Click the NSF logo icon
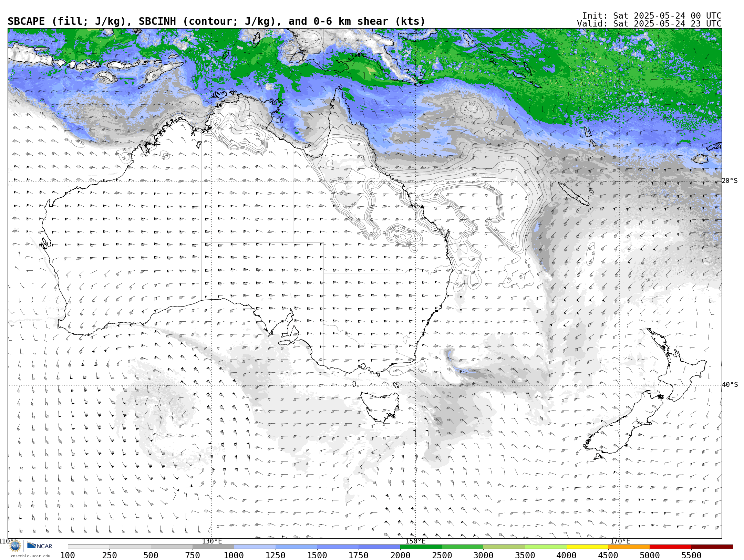Screen dimensions: 744x560 pos(15,546)
